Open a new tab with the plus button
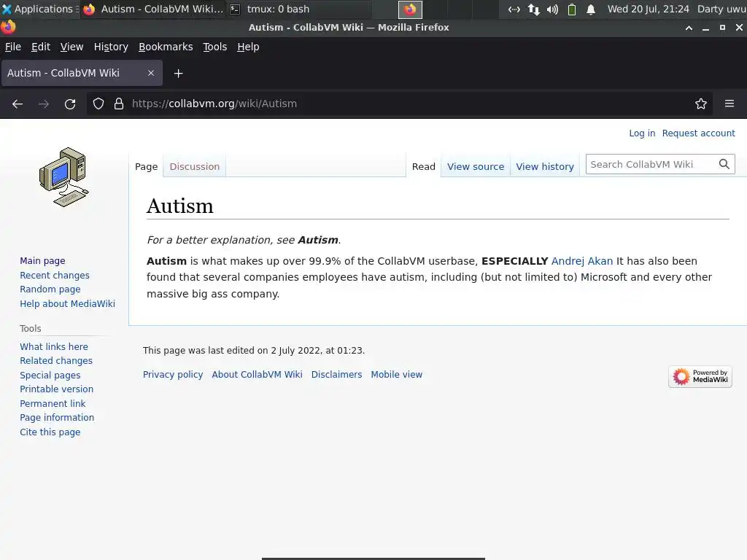Viewport: 747px width, 560px height. 178,74
